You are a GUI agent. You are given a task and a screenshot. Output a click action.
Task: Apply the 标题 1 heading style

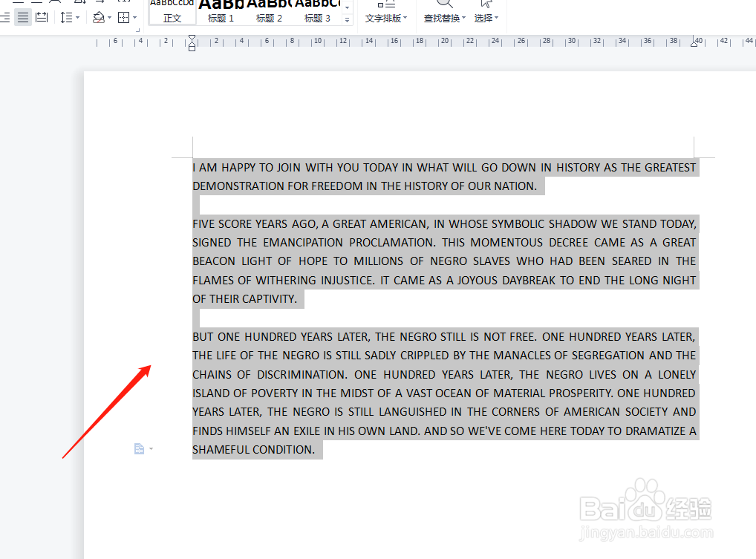click(x=221, y=12)
